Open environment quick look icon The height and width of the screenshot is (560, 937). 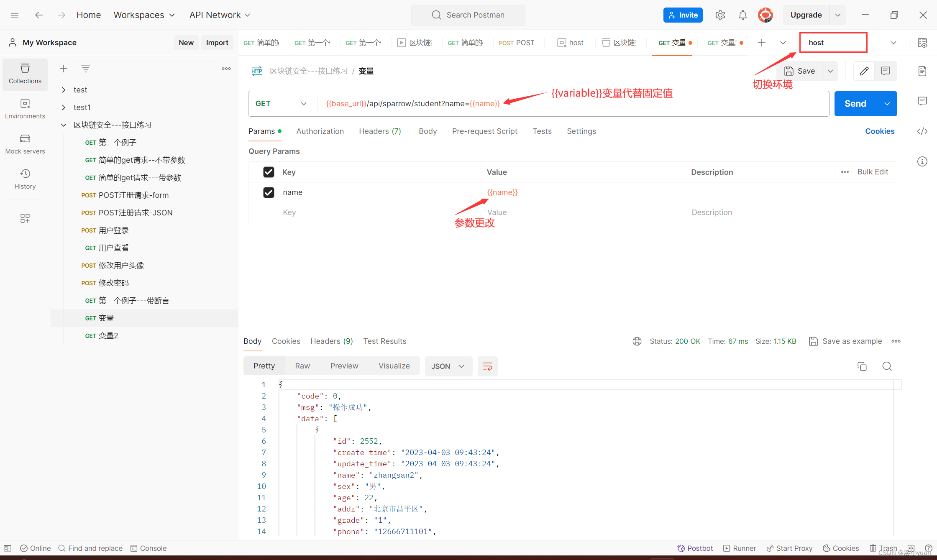pos(922,43)
